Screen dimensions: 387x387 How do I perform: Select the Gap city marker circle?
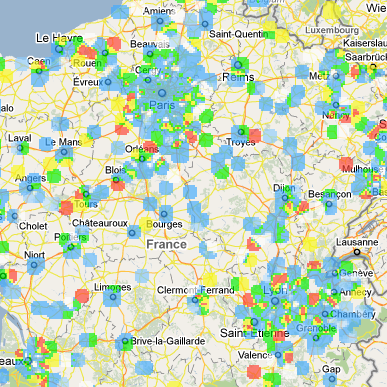click(331, 379)
